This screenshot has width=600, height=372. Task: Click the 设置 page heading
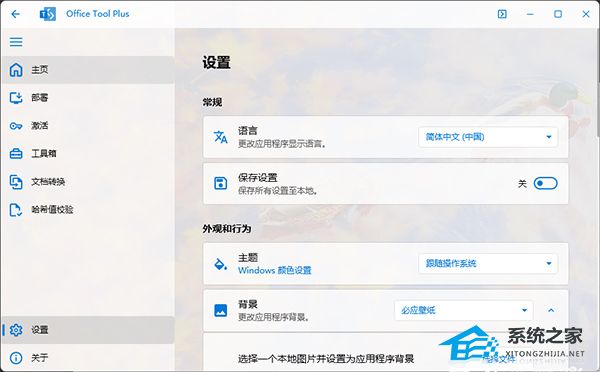[217, 63]
